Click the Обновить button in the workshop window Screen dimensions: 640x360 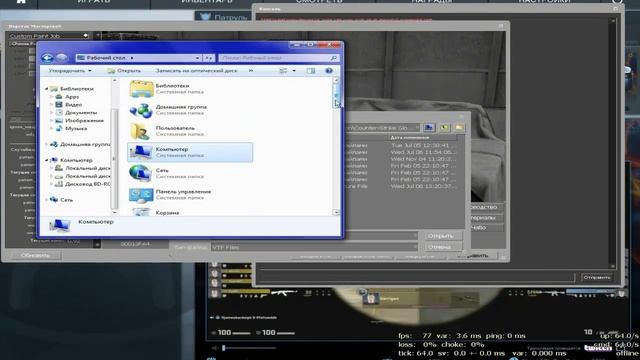[x=36, y=256]
